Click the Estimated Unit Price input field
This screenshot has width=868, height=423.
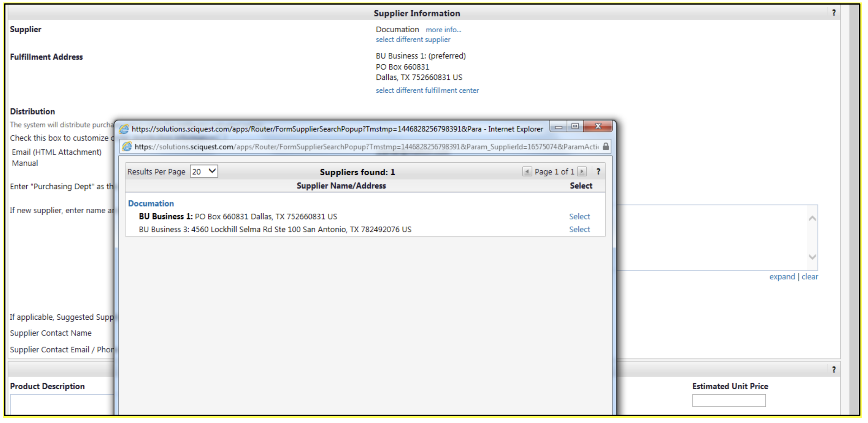(x=728, y=401)
